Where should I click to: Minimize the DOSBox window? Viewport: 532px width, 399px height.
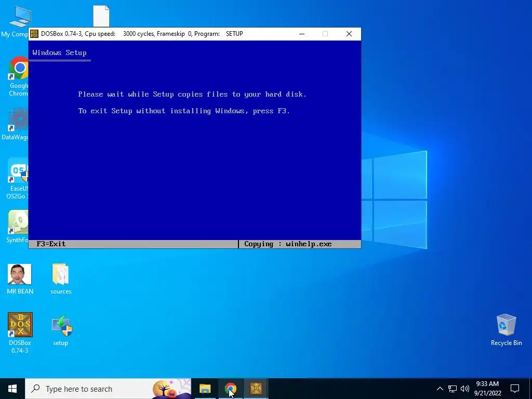302,34
